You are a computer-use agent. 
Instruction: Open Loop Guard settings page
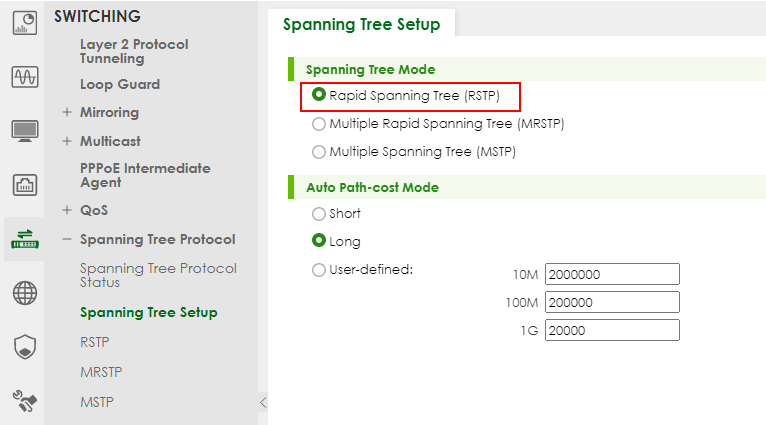coord(119,85)
